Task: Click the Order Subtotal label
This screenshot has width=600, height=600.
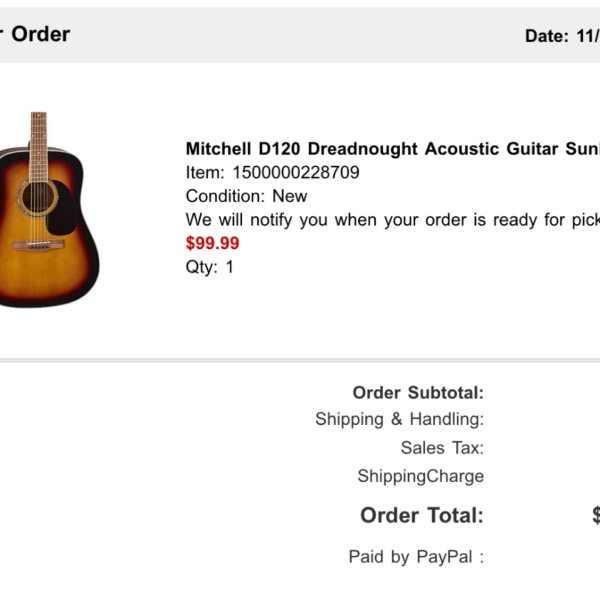Action: (418, 393)
